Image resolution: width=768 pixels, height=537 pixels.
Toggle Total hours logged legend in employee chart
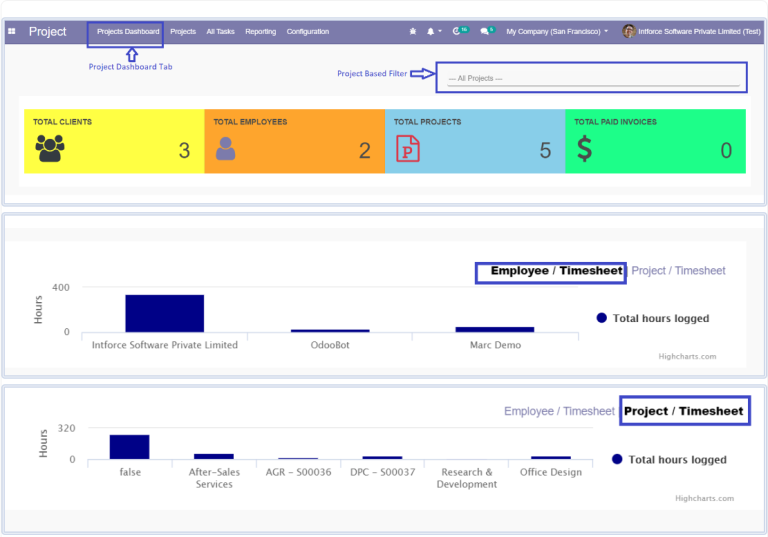click(x=653, y=318)
